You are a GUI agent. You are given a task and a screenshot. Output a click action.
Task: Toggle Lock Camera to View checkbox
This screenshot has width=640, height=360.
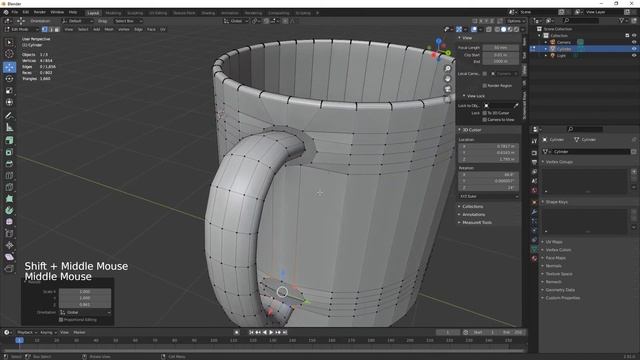(x=484, y=120)
